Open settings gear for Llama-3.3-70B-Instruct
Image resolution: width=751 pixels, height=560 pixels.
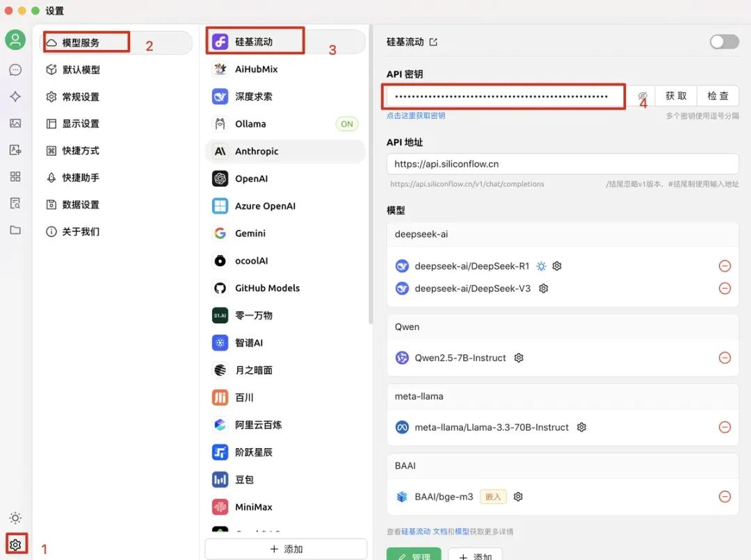[581, 427]
